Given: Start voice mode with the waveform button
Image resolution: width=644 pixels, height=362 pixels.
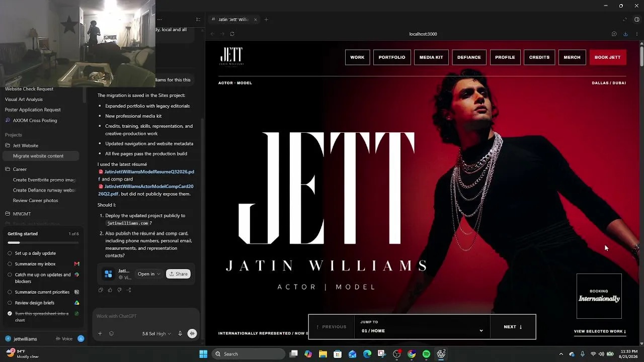Looking at the screenshot, I should [192, 333].
